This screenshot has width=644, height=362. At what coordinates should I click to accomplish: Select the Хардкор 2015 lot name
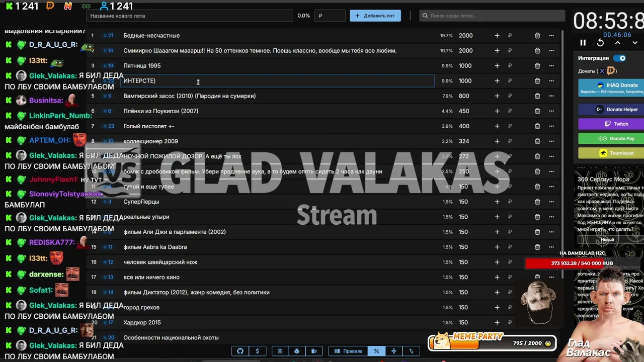[x=142, y=322]
